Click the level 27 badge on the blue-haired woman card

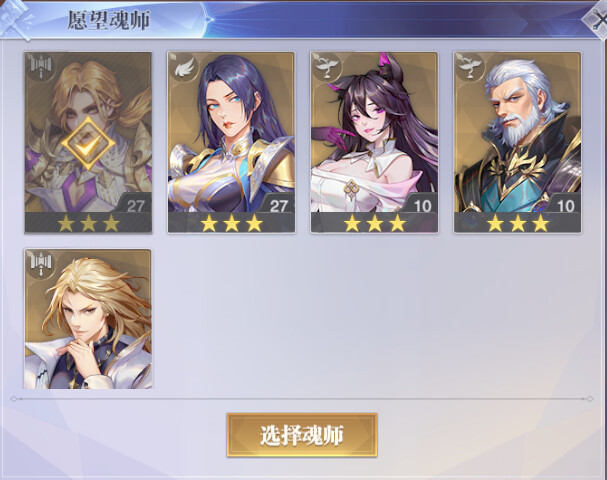coord(279,205)
